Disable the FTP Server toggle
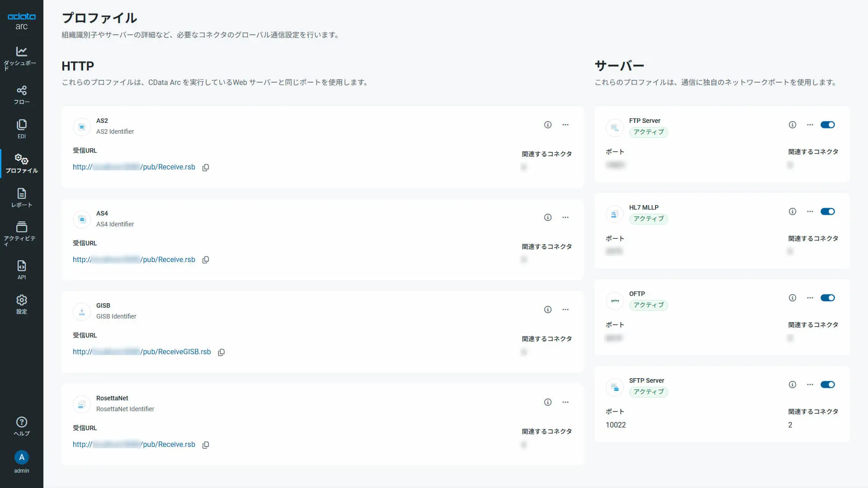This screenshot has height=488, width=868. point(827,125)
